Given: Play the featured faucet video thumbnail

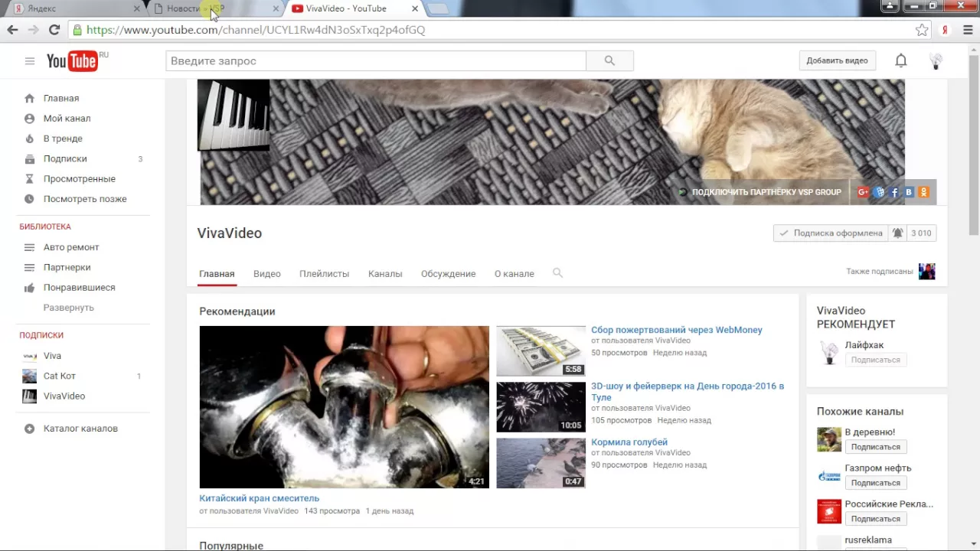Looking at the screenshot, I should (x=345, y=407).
